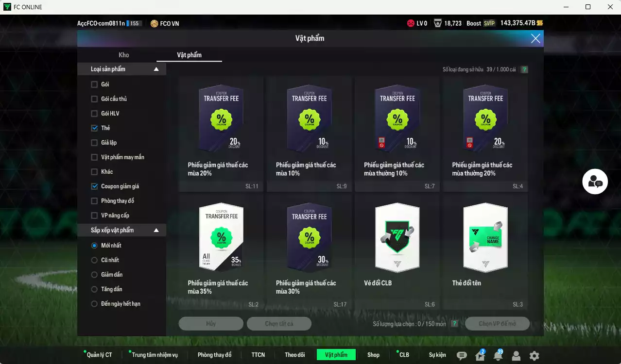Open the notifications bell icon
This screenshot has height=364, width=621.
[498, 356]
